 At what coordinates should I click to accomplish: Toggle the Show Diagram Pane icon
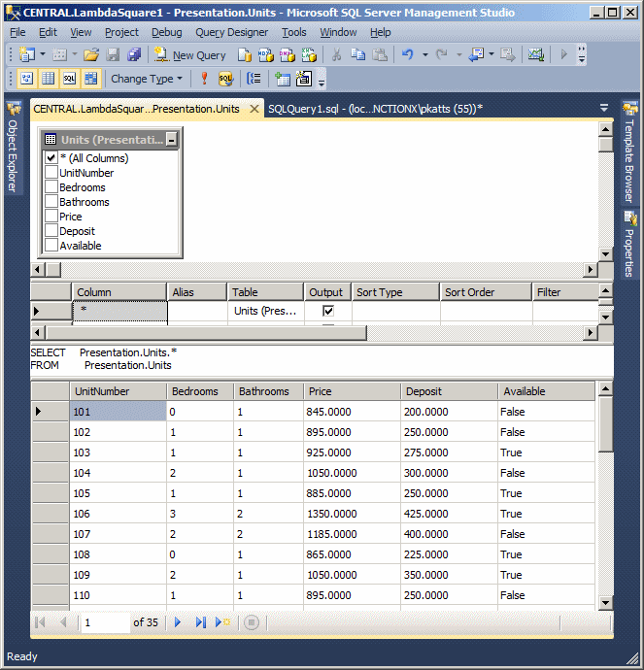pos(27,79)
